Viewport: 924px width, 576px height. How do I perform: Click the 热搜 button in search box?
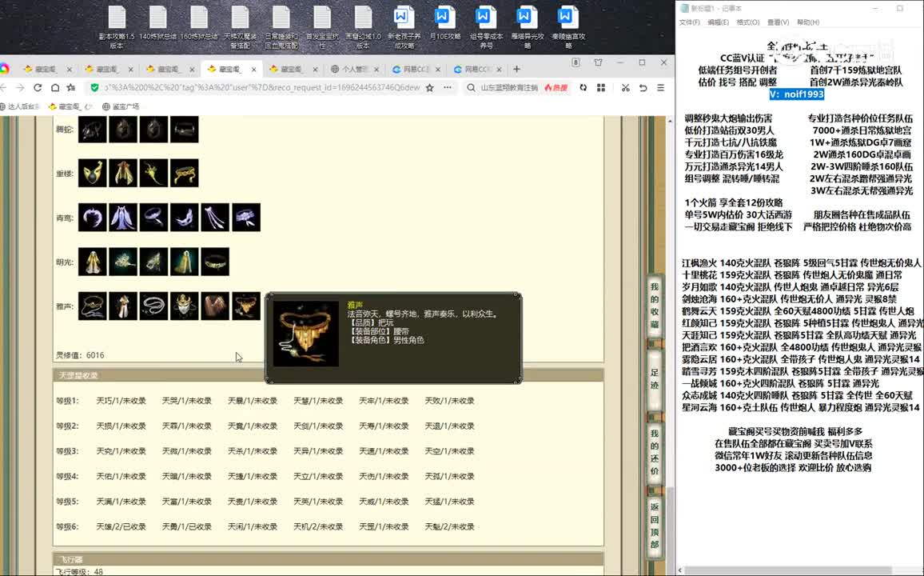(x=556, y=88)
